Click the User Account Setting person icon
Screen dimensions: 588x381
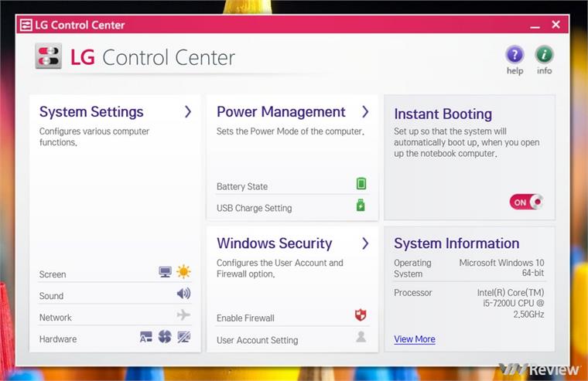pyautogui.click(x=361, y=337)
